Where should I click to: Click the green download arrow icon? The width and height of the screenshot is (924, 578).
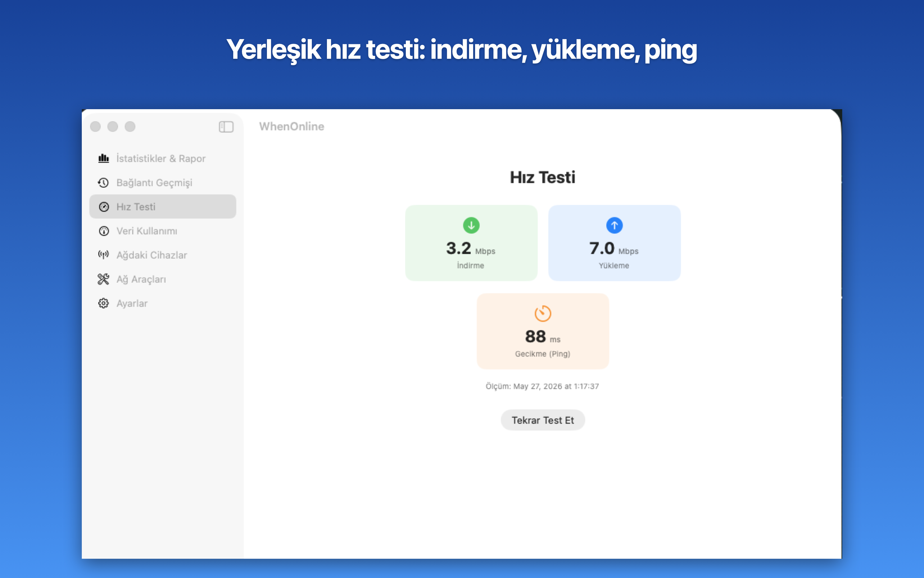[471, 225]
